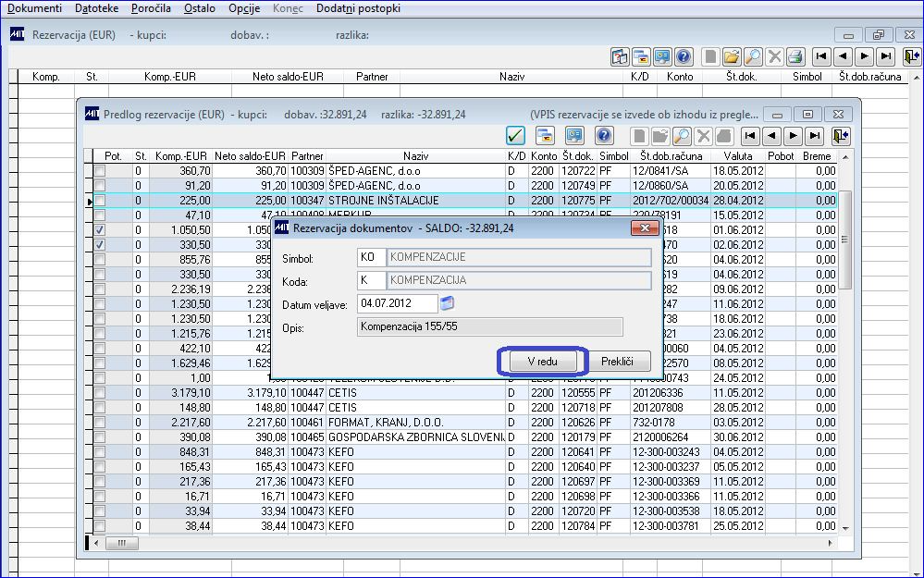Image resolution: width=924 pixels, height=578 pixels.
Task: Click the Simbol code field containing KO
Action: click(370, 256)
